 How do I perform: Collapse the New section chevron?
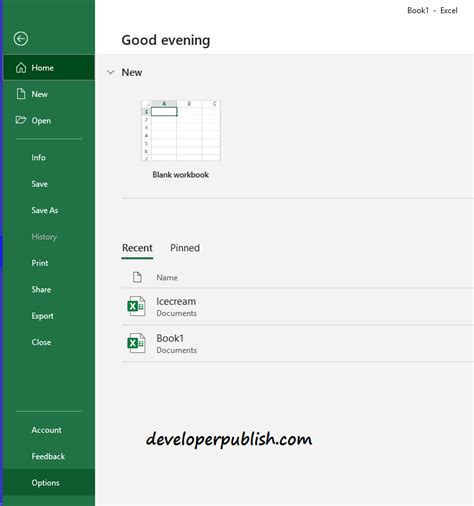(x=111, y=72)
